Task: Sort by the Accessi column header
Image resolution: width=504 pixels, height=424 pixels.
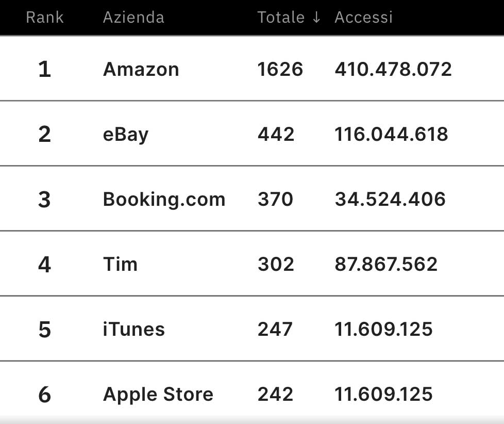Action: [x=363, y=17]
